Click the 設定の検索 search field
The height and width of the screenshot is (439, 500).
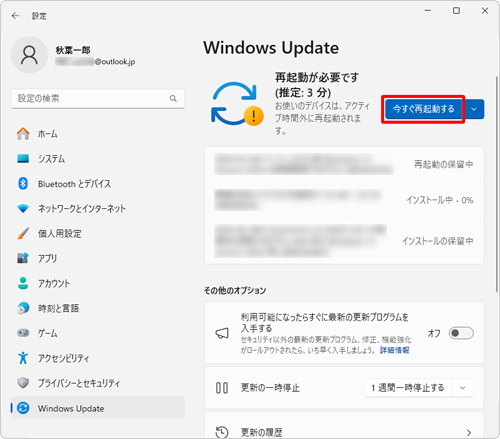[98, 98]
